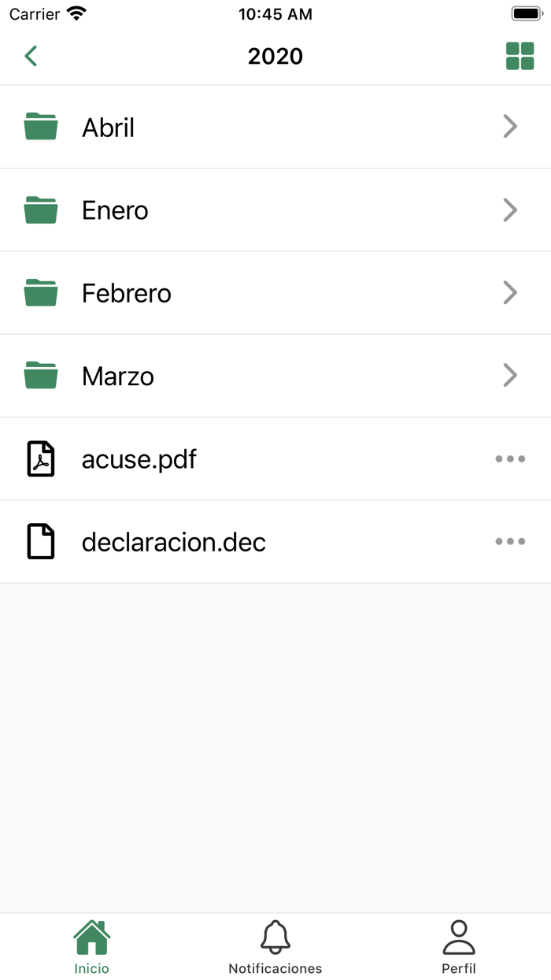Open more options for acuse.pdf
551x980 pixels.
(510, 458)
